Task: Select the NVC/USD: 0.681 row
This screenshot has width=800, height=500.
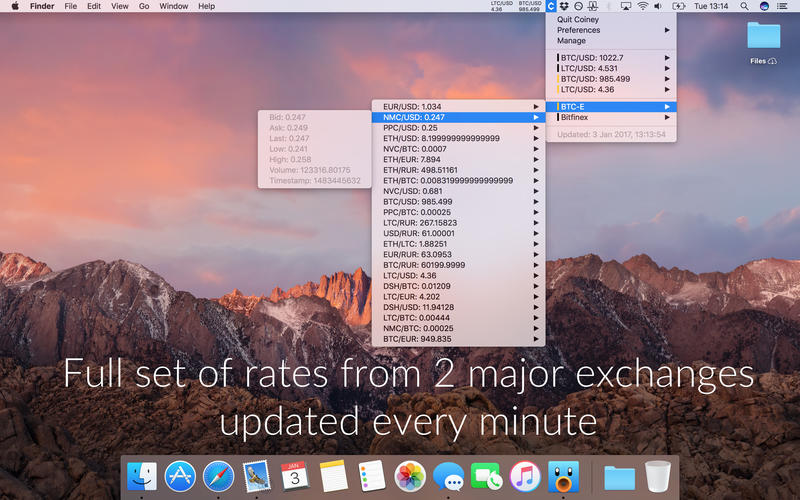Action: point(458,191)
